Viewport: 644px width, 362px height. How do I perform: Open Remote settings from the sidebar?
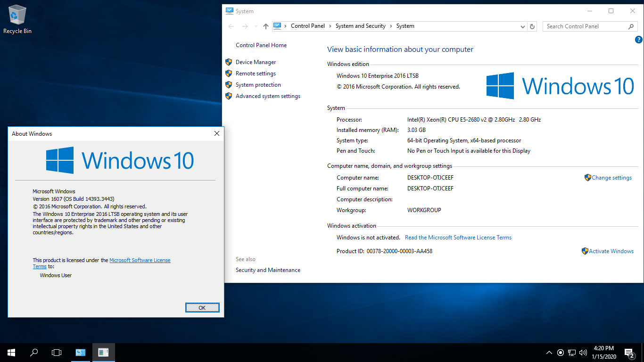[x=256, y=74]
